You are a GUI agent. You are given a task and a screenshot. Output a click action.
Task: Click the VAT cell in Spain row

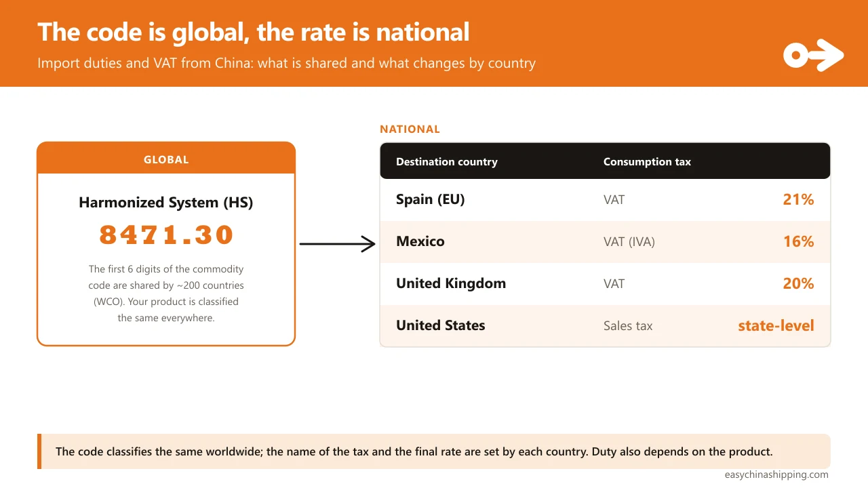tap(614, 200)
